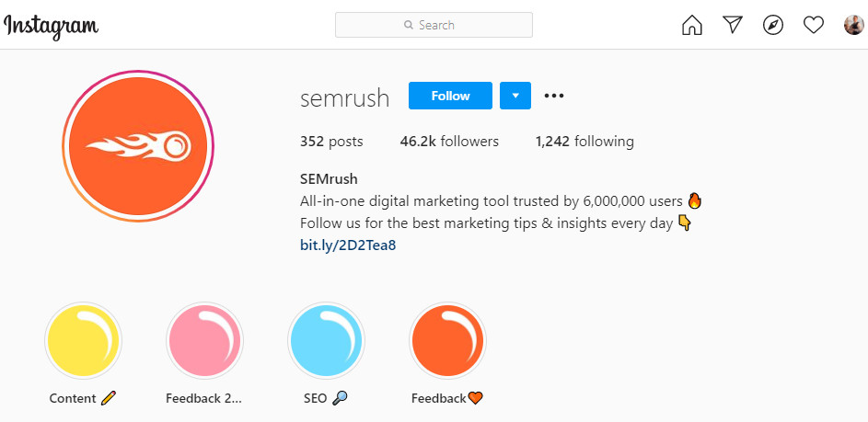Open the Explore compass icon
Viewport: 868px width, 422px height.
(773, 25)
